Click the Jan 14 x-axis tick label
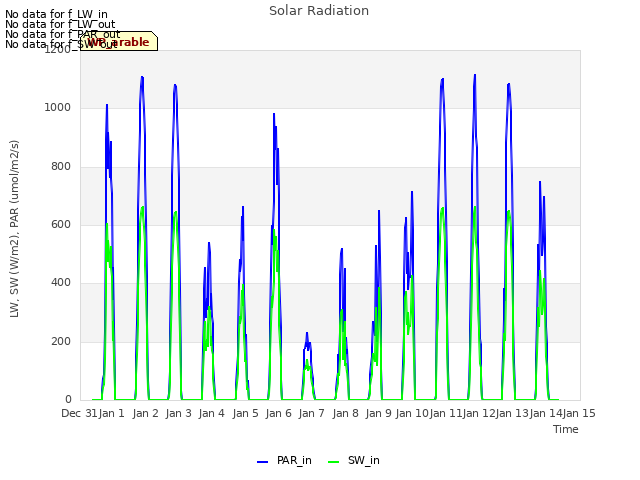The height and width of the screenshot is (480, 640). [x=546, y=413]
